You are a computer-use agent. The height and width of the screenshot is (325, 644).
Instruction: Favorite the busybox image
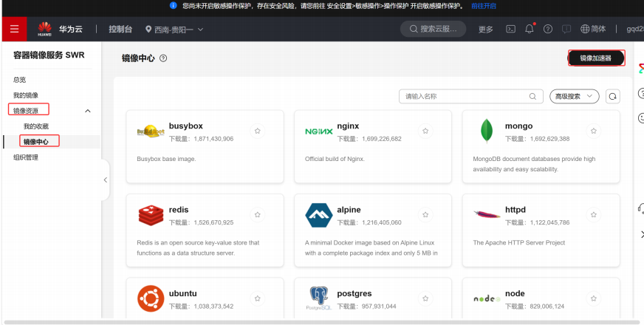pyautogui.click(x=258, y=131)
